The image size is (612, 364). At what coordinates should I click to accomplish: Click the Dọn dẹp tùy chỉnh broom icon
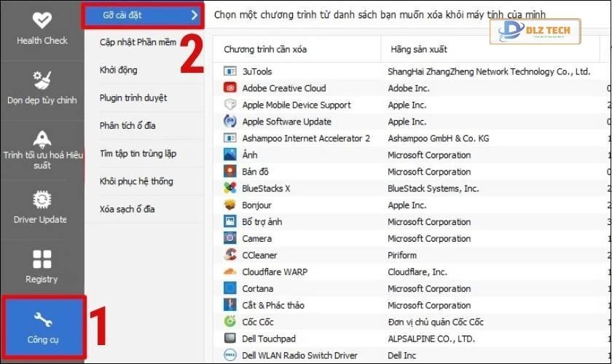point(42,79)
